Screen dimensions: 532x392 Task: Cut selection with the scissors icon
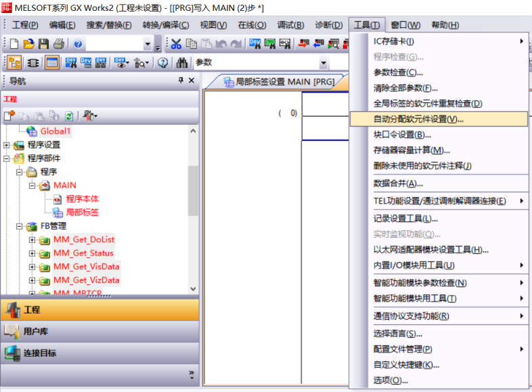[x=176, y=44]
